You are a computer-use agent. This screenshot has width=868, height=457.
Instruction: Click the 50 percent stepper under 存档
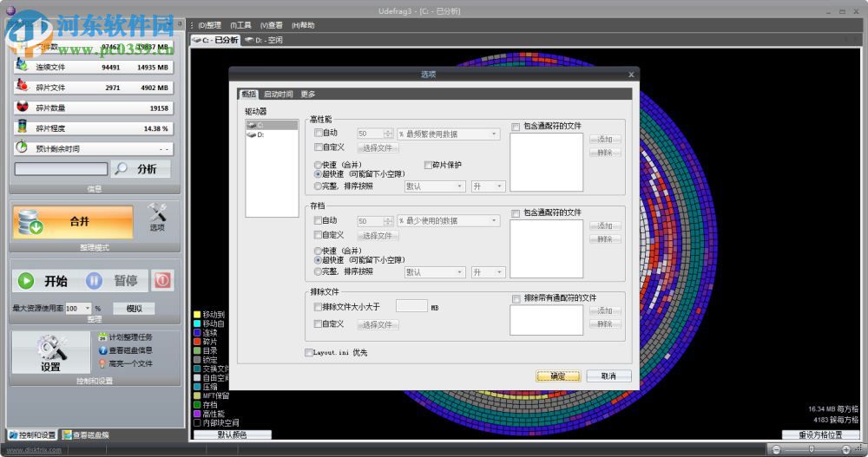pos(388,221)
